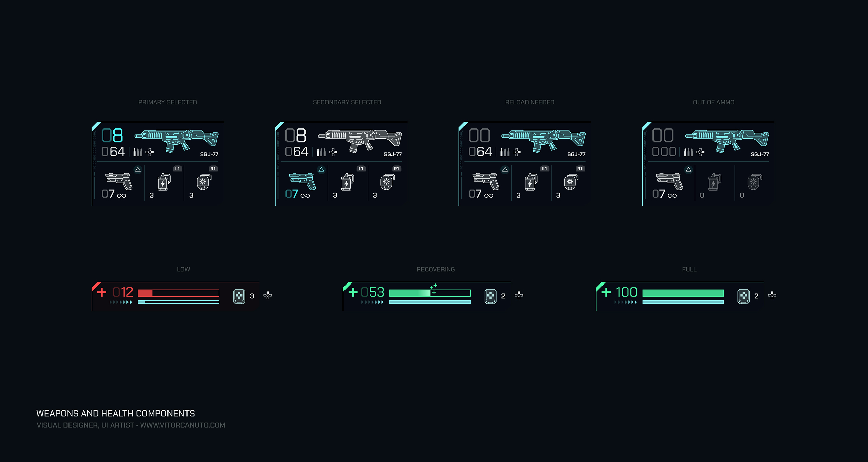Click the PRIMARY SELECTED heading
This screenshot has height=462, width=868.
pyautogui.click(x=167, y=102)
